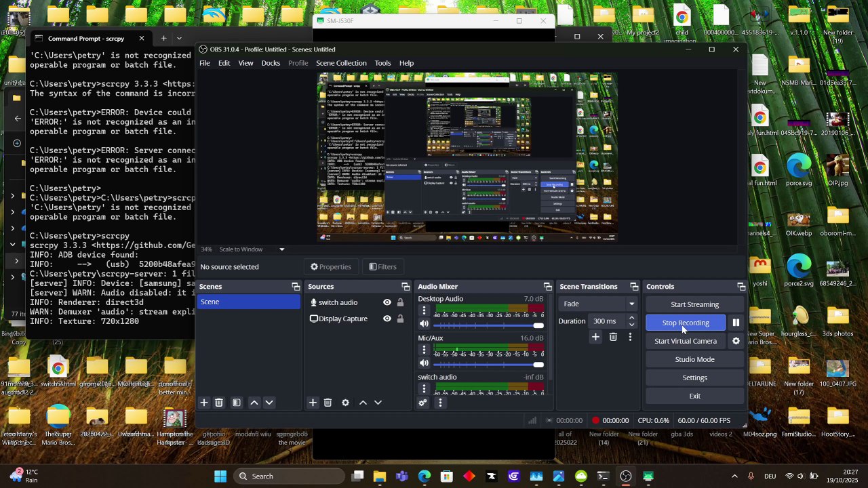This screenshot has height=488, width=868.
Task: Open the File menu in OBS
Action: tap(204, 63)
